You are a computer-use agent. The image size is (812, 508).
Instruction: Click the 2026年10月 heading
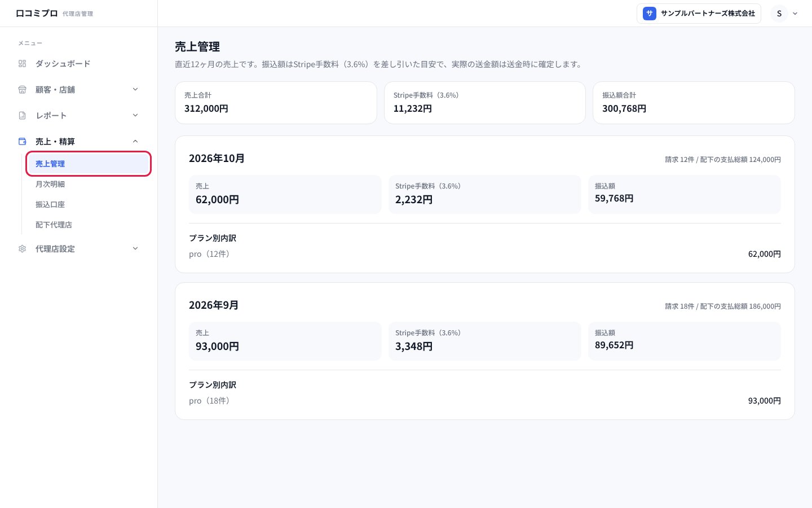click(217, 159)
